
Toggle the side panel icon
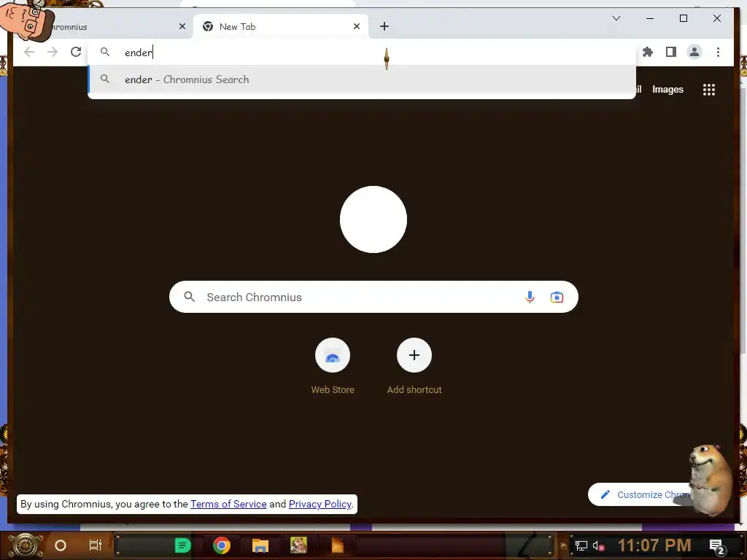pyautogui.click(x=671, y=52)
